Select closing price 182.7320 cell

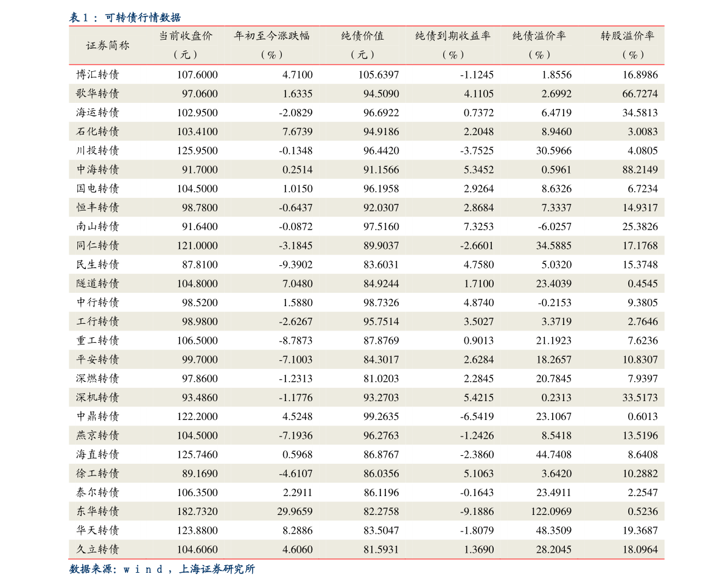[197, 511]
